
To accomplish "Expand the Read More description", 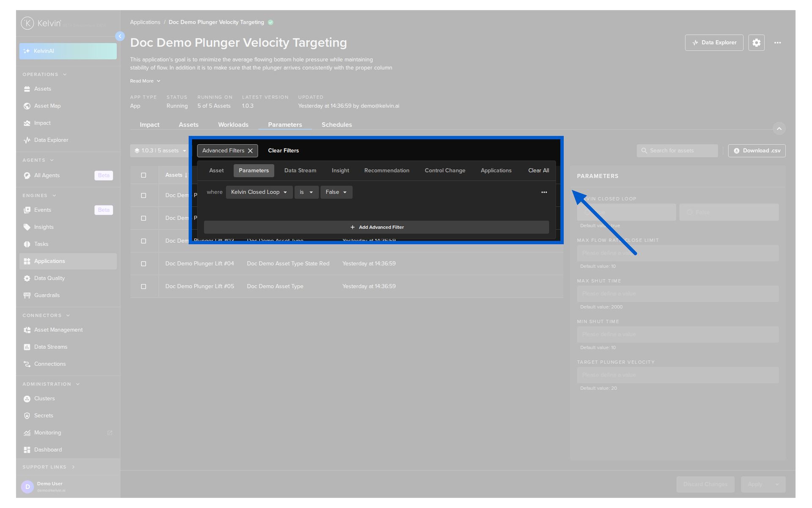I will [x=145, y=81].
